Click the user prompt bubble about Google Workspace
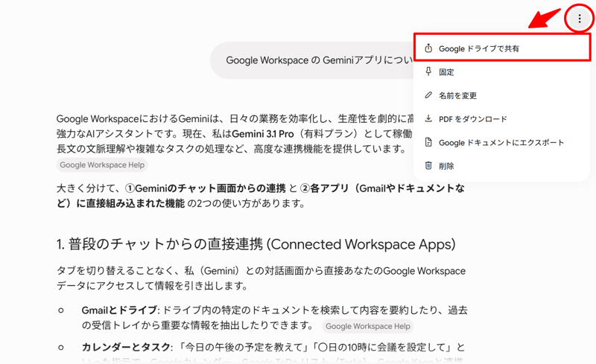 coord(312,60)
